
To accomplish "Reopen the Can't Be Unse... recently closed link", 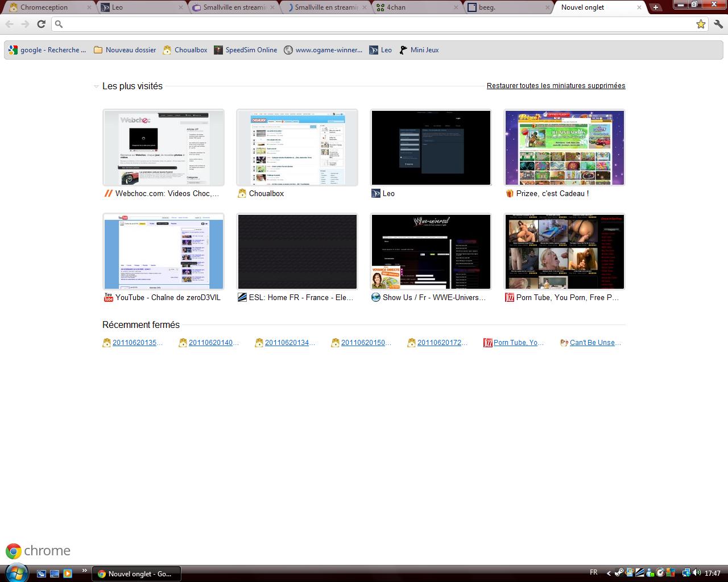I will 594,343.
